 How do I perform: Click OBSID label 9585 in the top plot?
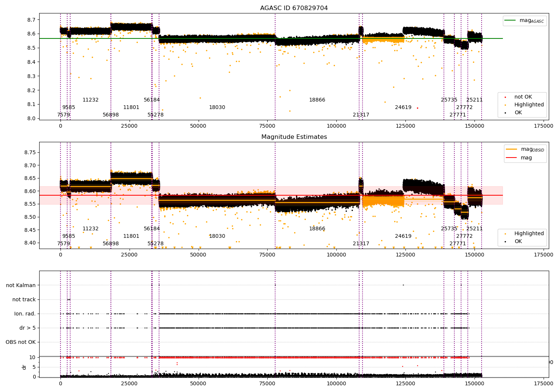coord(69,108)
